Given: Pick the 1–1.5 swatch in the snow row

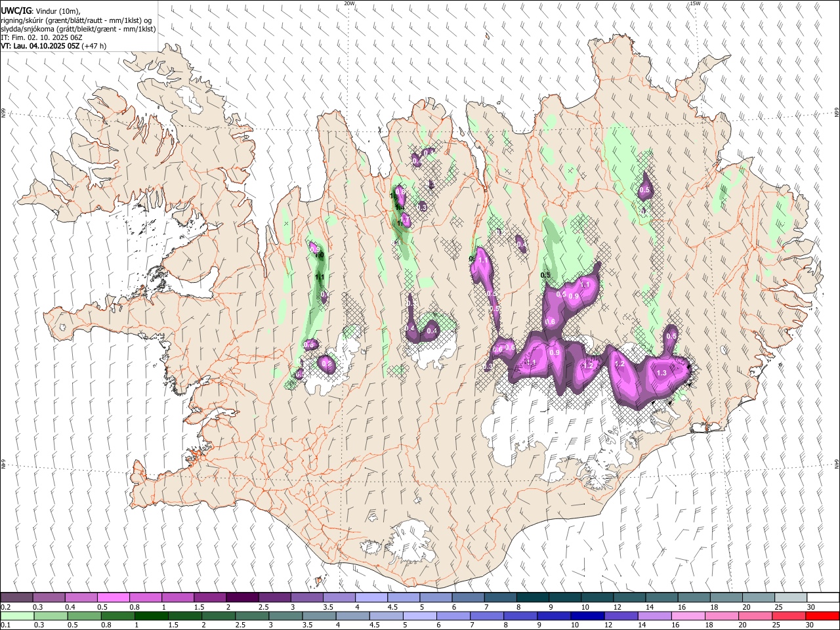Looking at the screenshot, I should (178, 597).
